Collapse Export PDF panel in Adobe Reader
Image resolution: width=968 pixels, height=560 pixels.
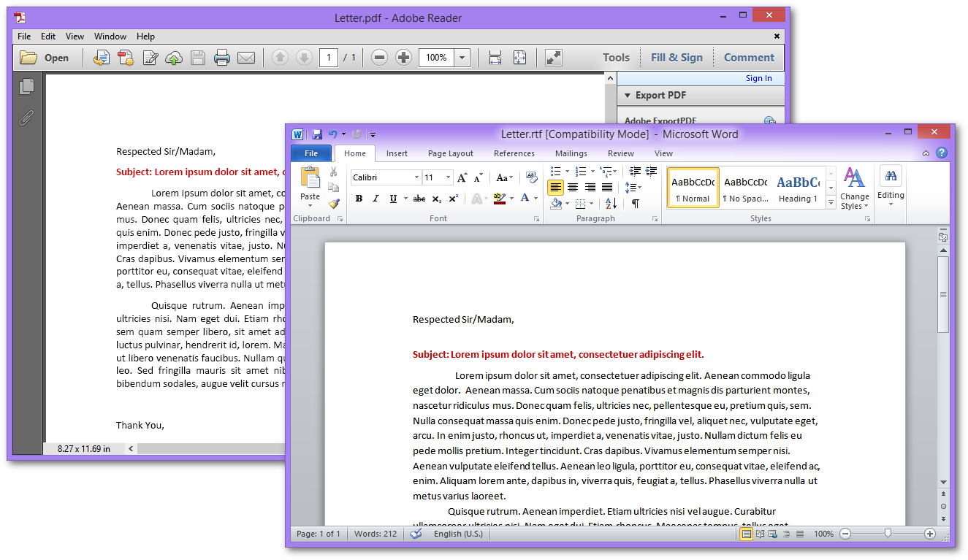pos(628,96)
